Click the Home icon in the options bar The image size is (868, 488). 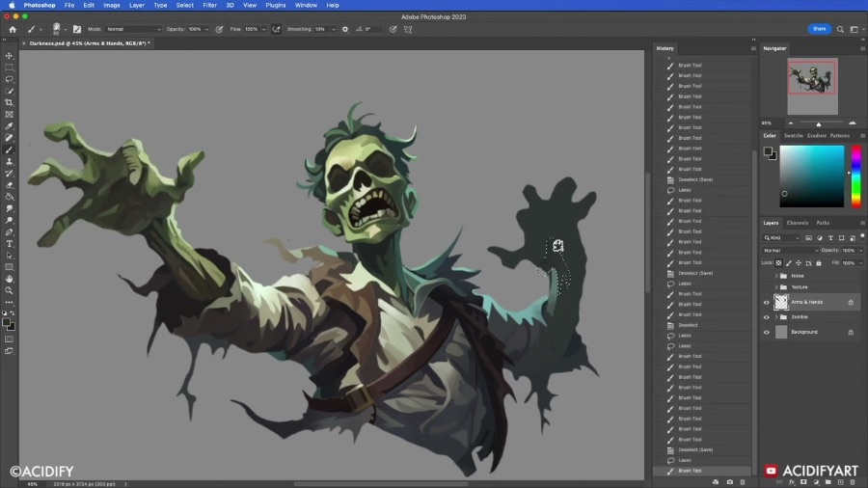tap(13, 29)
